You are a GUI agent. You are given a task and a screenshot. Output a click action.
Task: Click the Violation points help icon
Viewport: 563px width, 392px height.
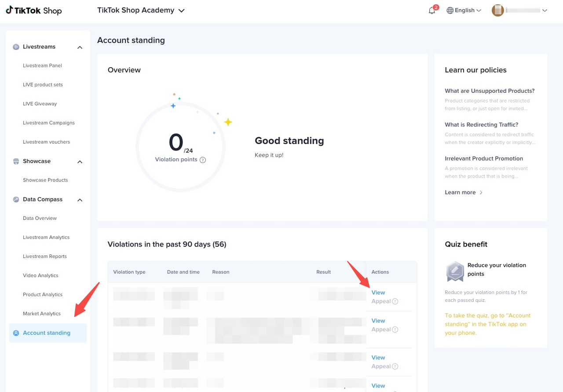(203, 160)
